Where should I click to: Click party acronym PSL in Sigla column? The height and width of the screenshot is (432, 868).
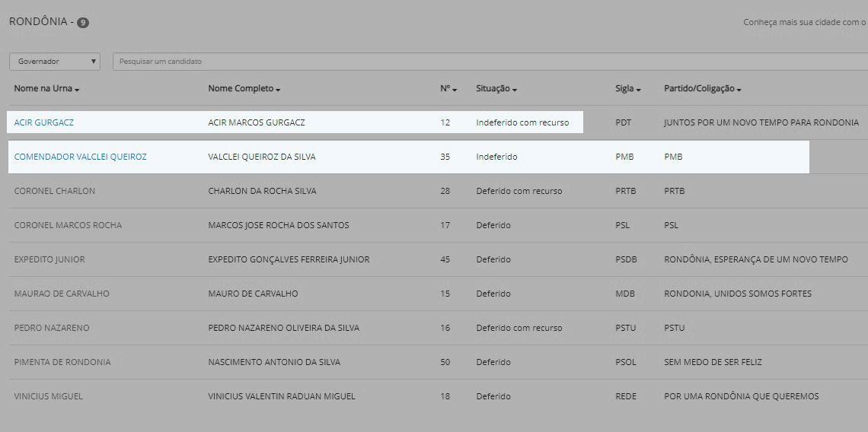tap(622, 225)
